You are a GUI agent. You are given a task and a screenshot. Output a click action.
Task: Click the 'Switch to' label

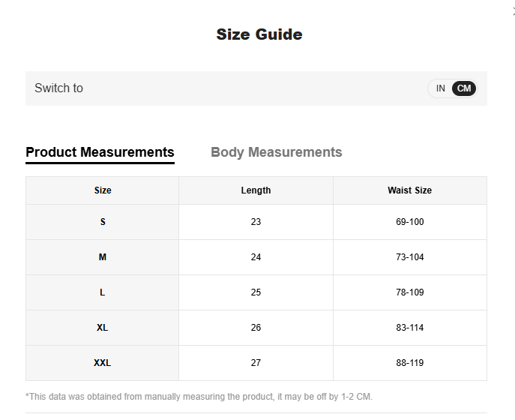[58, 88]
